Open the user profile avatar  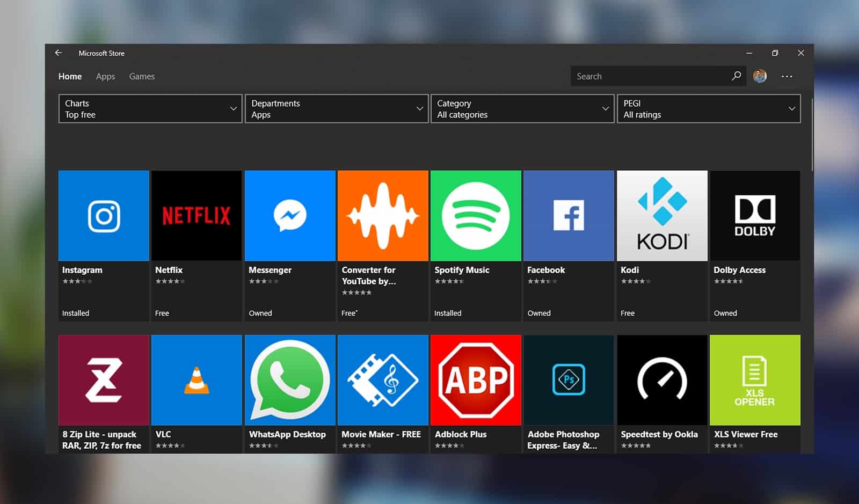pos(760,76)
